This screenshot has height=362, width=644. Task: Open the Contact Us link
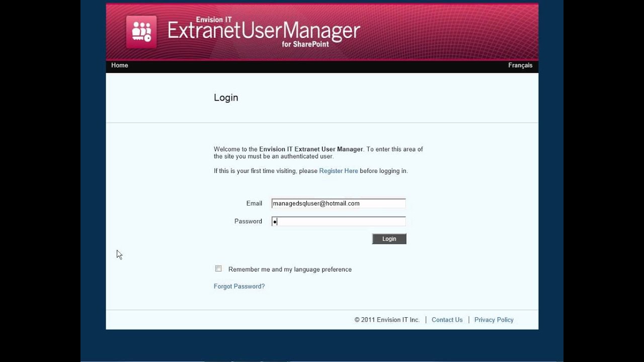coord(447,320)
